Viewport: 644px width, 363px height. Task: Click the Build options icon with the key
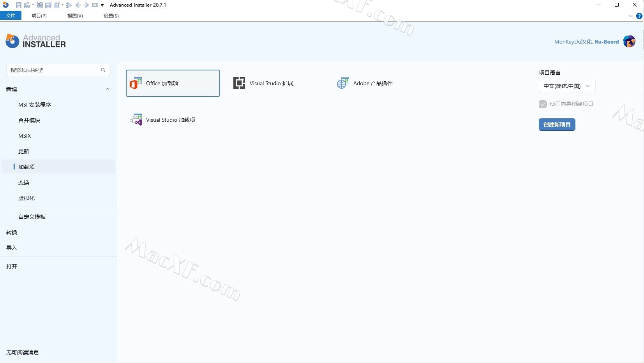(x=57, y=5)
